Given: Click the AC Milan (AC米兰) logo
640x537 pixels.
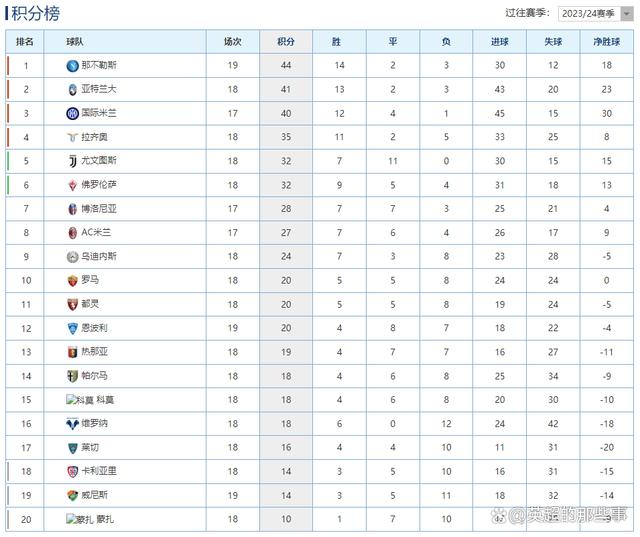Looking at the screenshot, I should click(72, 232).
